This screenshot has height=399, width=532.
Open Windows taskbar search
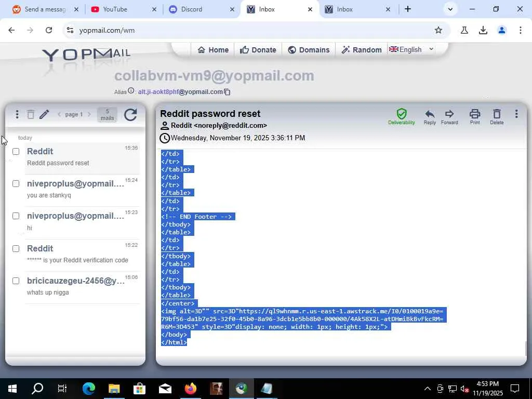[x=37, y=389]
